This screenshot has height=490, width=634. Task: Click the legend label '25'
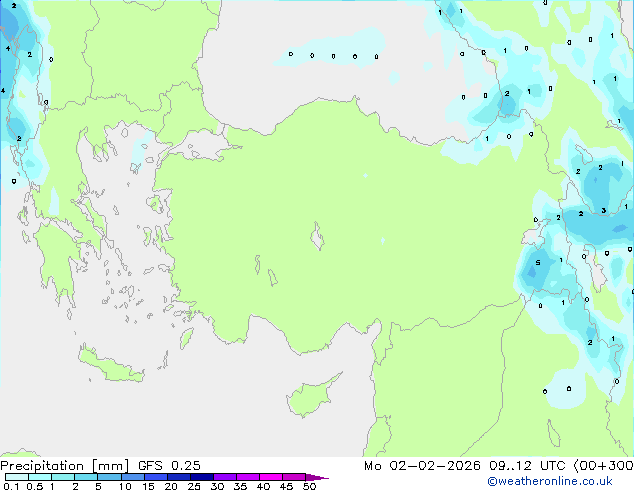[x=194, y=486]
